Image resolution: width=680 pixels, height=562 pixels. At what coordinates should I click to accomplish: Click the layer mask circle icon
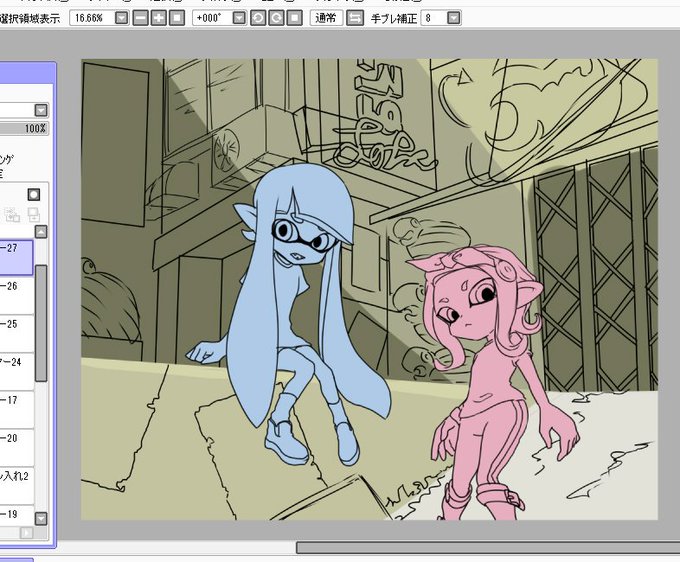coord(34,195)
